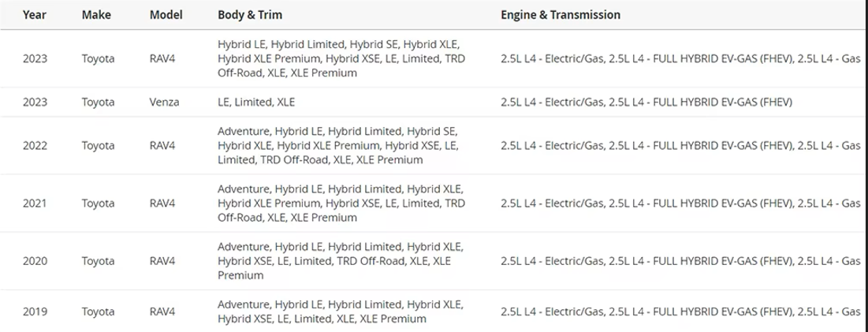Viewport: 868px width, 332px height.
Task: Click the Toyota make cell in 2021 row
Action: click(98, 203)
